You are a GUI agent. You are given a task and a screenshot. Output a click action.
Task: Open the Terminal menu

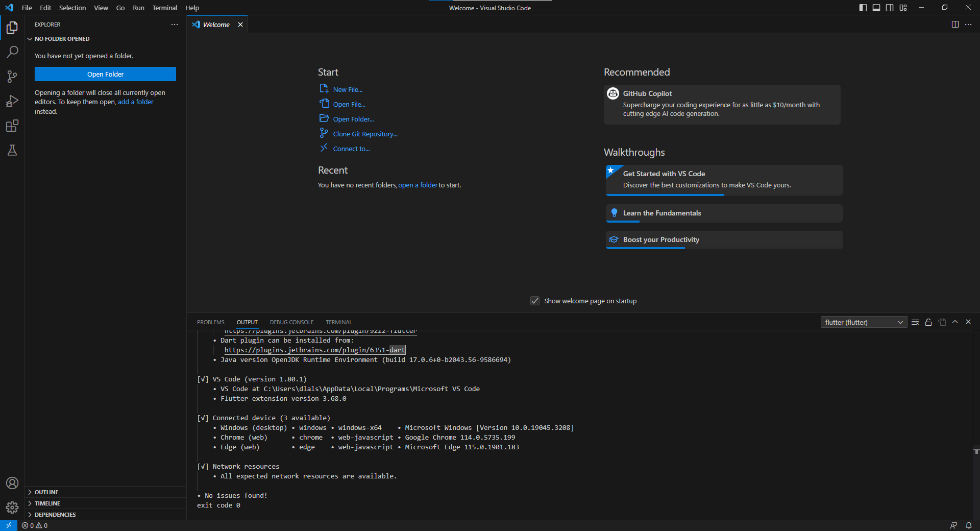pyautogui.click(x=165, y=8)
